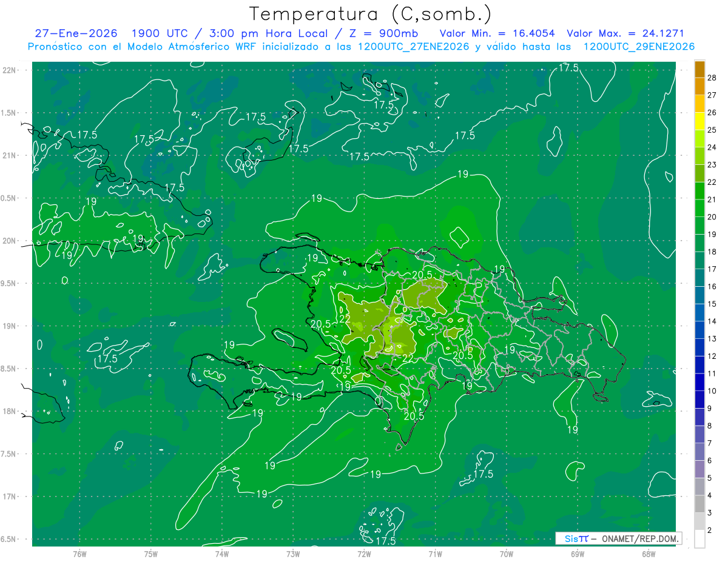Click the legend scale number "12"
Screen dimensions: 728x562
click(x=712, y=356)
